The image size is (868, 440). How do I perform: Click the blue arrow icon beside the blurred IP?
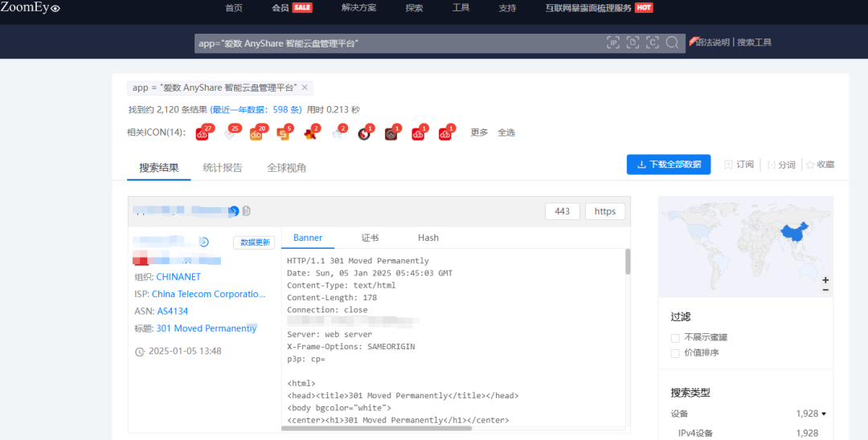pyautogui.click(x=234, y=210)
